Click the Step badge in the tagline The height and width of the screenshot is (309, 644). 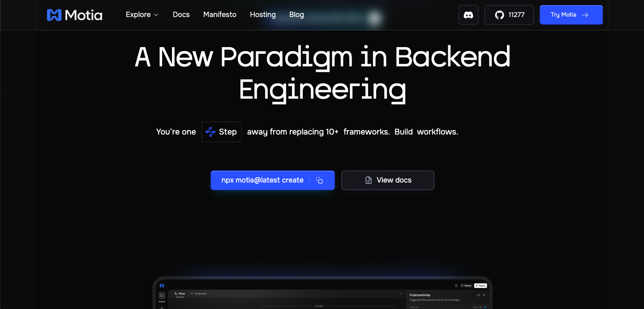pyautogui.click(x=222, y=132)
